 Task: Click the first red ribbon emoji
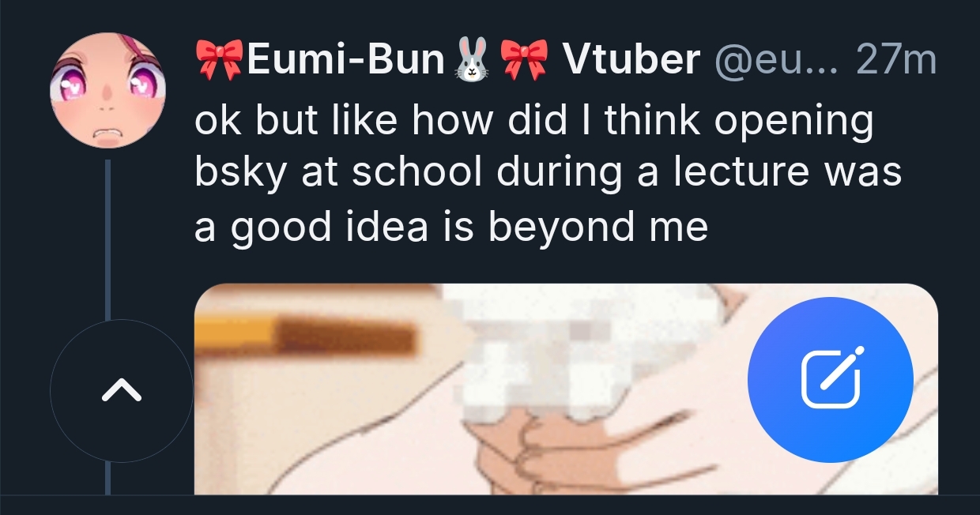[x=220, y=59]
